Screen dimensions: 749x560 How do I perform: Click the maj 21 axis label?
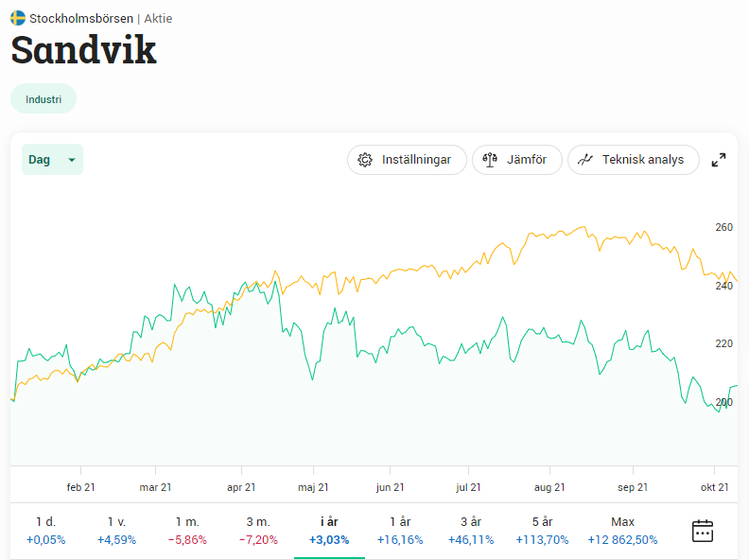tap(313, 487)
